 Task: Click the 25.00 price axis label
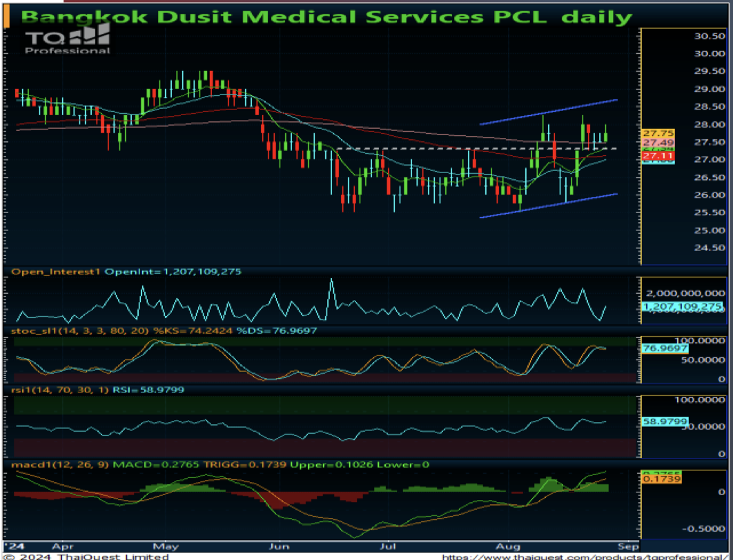pos(709,230)
